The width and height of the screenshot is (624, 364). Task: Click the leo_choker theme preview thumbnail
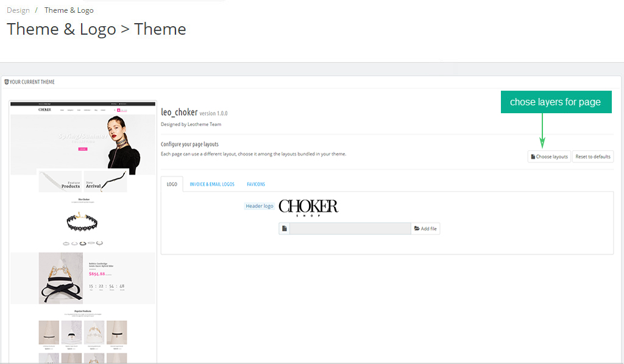pos(83,232)
